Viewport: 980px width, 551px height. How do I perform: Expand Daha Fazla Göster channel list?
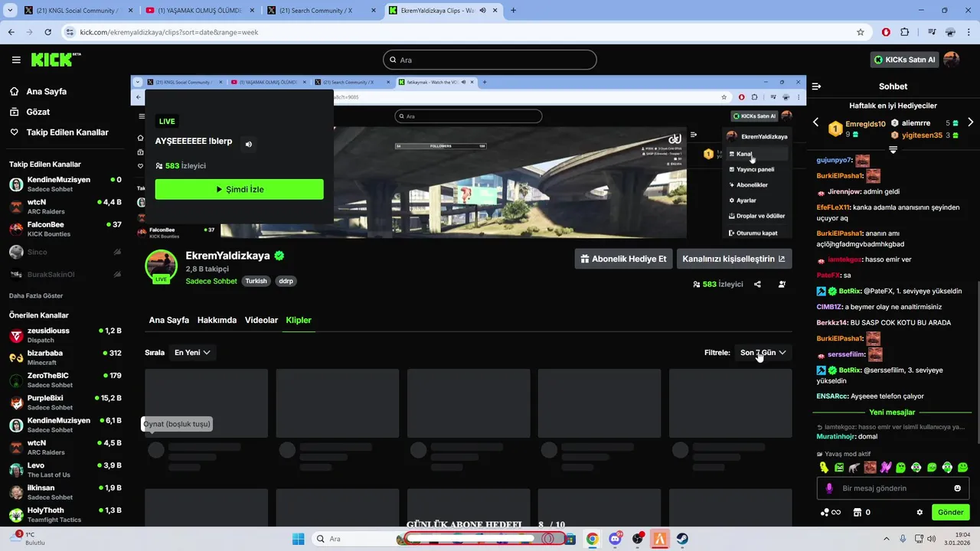[36, 295]
